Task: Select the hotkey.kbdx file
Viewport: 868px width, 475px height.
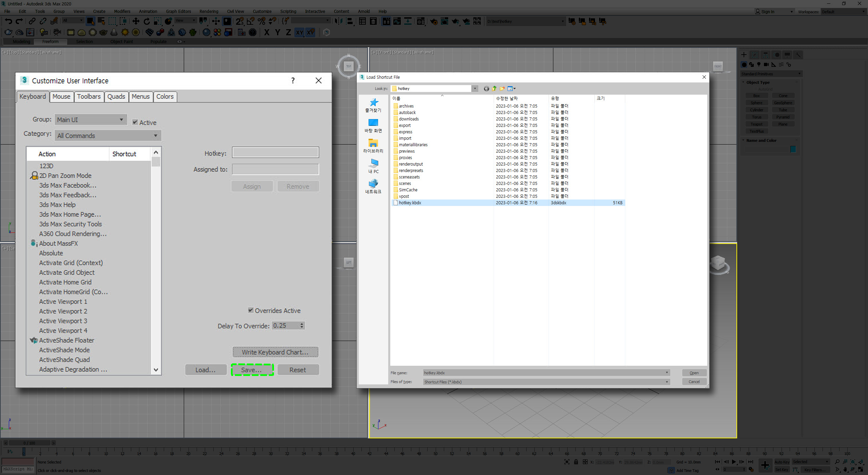Action: pos(410,203)
